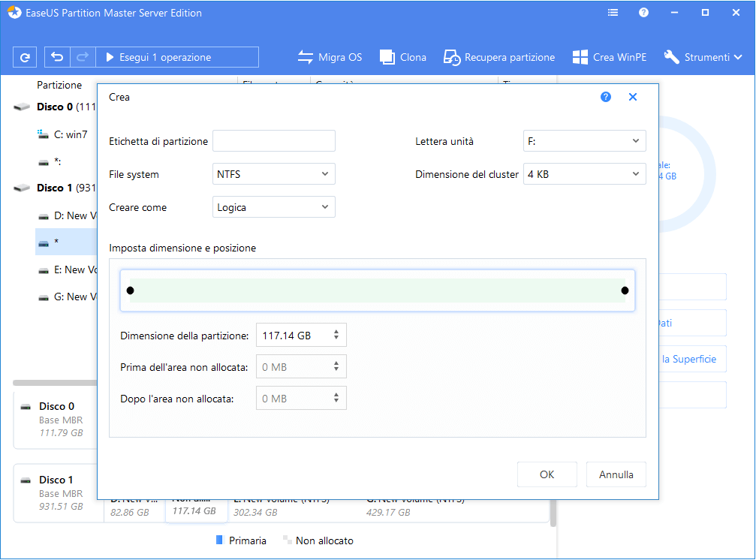Click the right handle of partition size bar

click(625, 291)
